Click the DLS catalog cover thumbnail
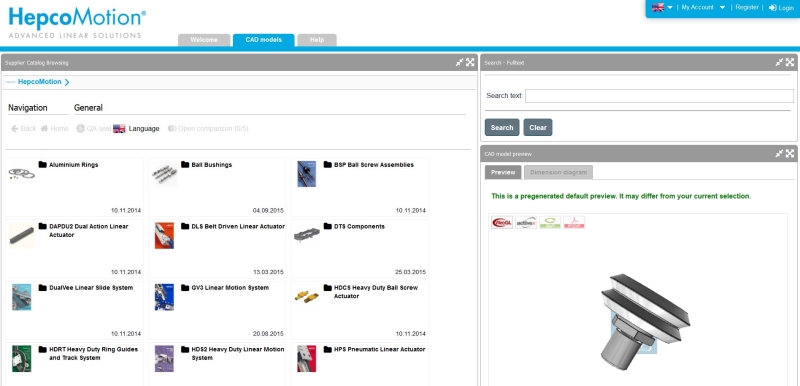The width and height of the screenshot is (800, 386). point(164,236)
